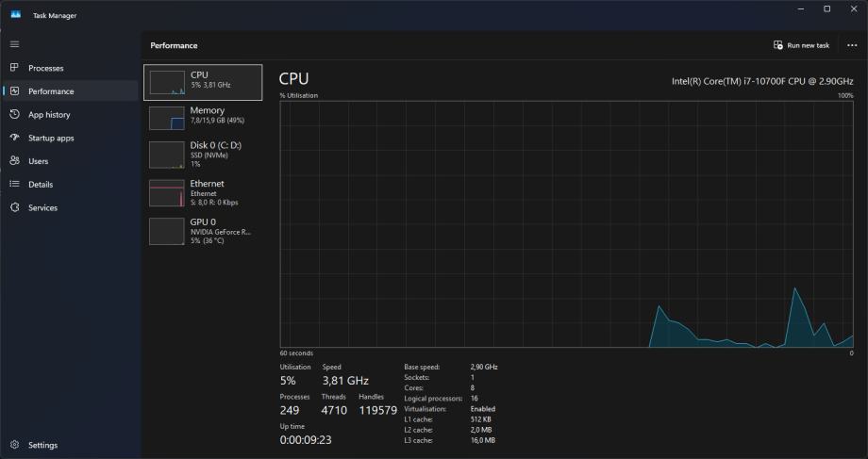Click the 249 processes value

tap(290, 410)
